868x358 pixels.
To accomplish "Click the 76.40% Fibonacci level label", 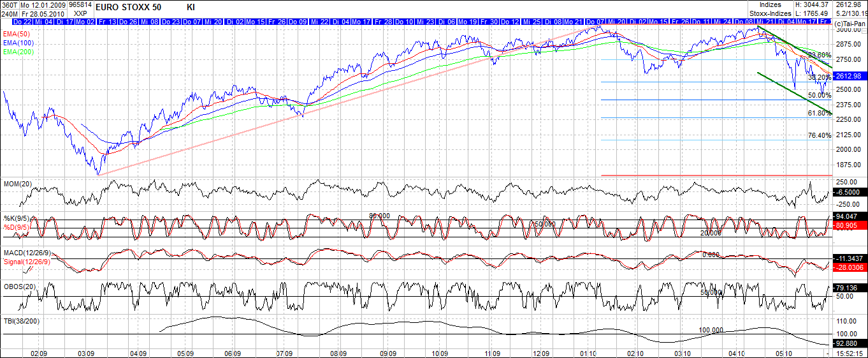I will [820, 135].
